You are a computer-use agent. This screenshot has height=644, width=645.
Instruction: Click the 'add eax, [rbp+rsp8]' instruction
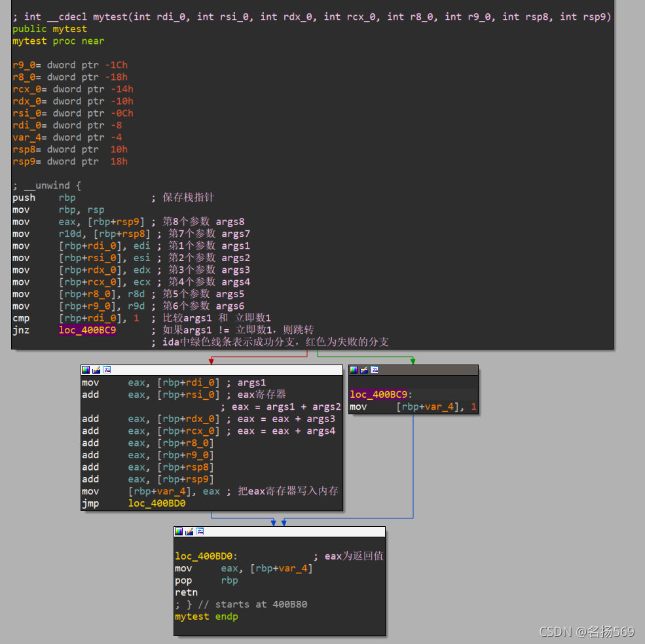coord(148,467)
